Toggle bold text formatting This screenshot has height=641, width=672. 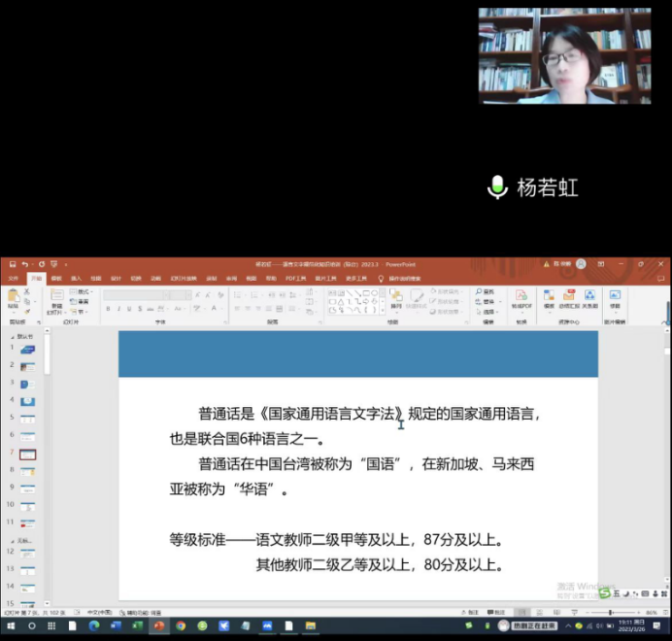click(108, 309)
